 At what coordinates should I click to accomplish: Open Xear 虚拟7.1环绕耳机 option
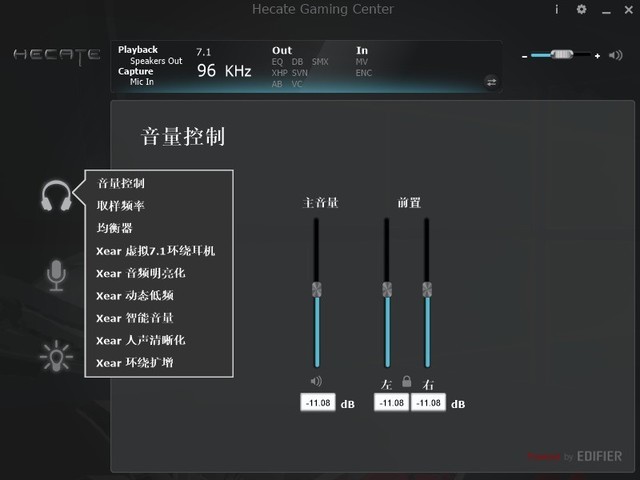[156, 251]
